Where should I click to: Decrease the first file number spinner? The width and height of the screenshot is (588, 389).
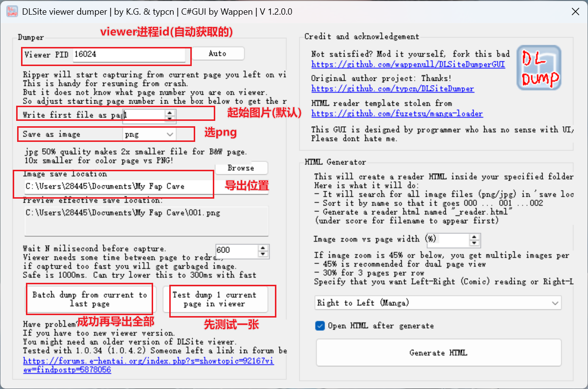(169, 118)
